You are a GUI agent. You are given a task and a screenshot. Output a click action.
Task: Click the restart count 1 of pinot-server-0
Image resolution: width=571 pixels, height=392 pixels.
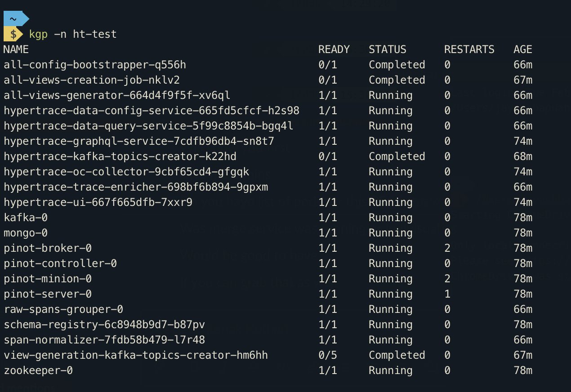[447, 294]
